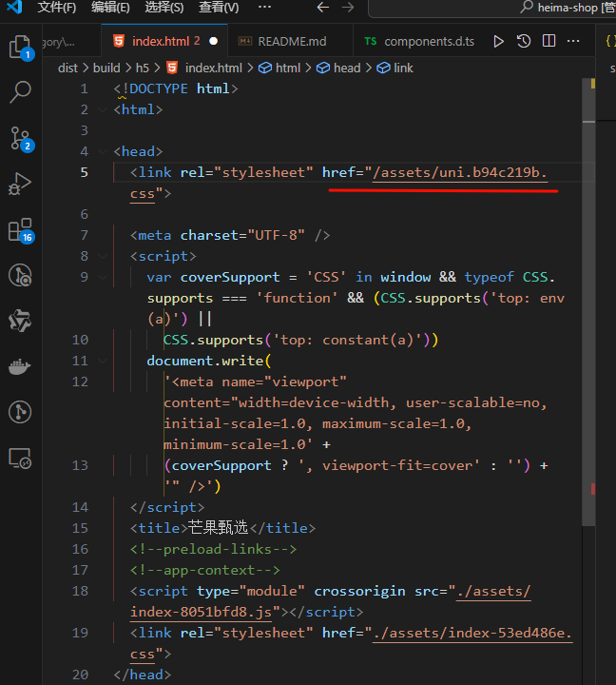Click the VS Code logo icon
Screen dimensions: 616x685
tap(15, 7)
